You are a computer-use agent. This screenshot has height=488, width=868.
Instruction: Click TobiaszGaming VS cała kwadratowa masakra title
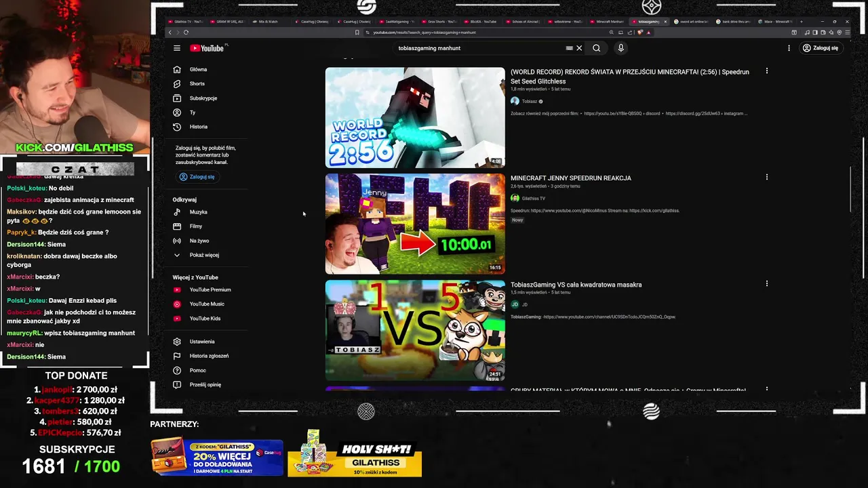[x=576, y=285]
